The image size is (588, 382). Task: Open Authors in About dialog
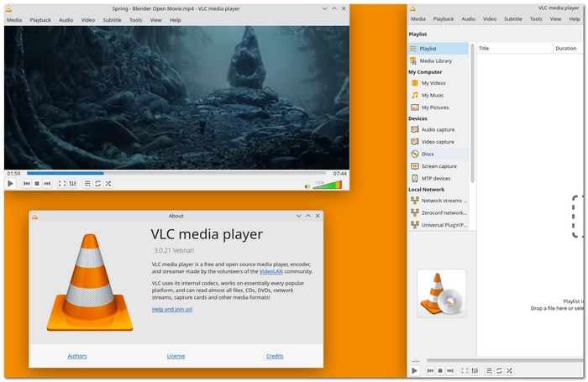tap(77, 356)
